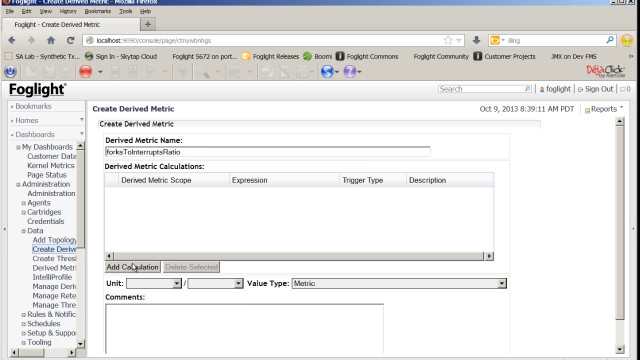Open the Customer Projects bookmark
The image size is (640, 360).
click(504, 56)
